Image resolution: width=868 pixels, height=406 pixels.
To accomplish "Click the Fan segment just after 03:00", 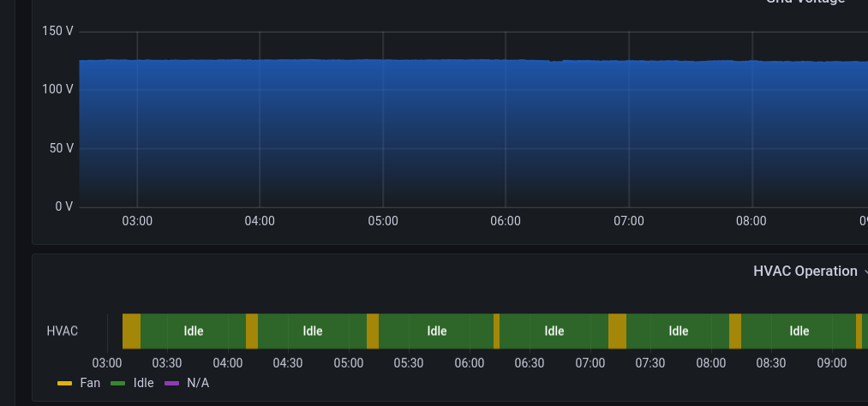I will click(131, 331).
